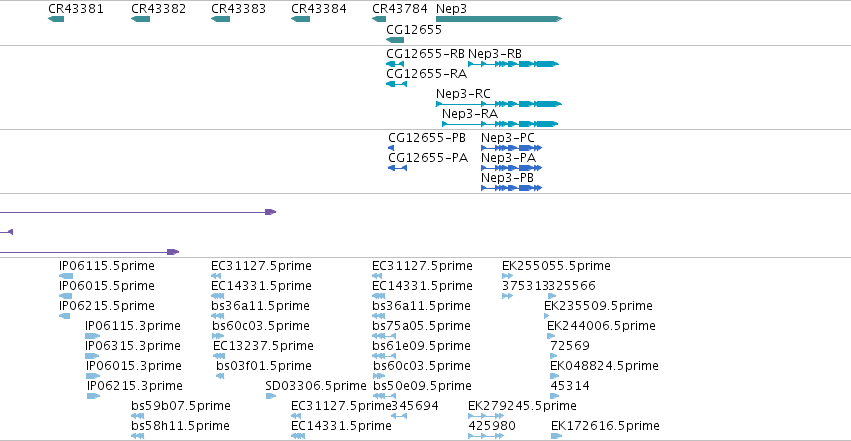The image size is (851, 441).
Task: Select the Nep3-PB protein label
Action: [507, 178]
